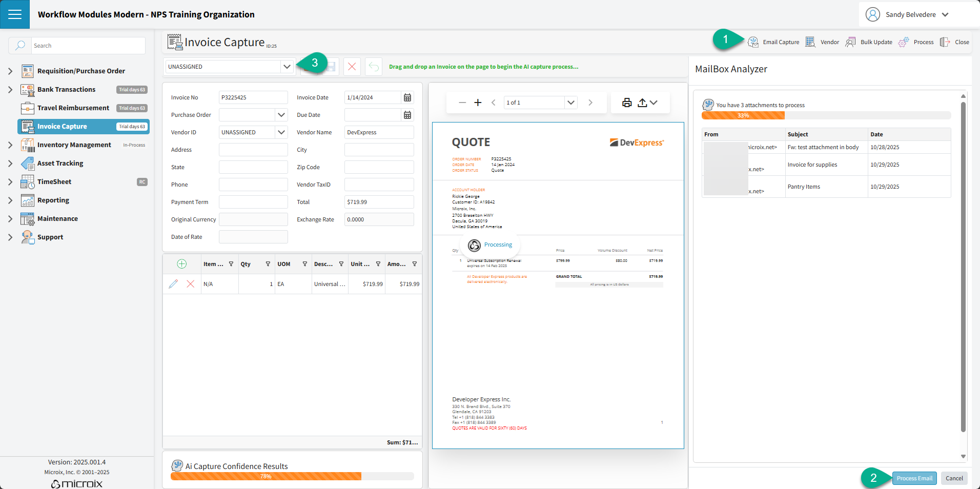980x489 pixels.
Task: Expand the Inventory Management tree node
Action: point(10,145)
